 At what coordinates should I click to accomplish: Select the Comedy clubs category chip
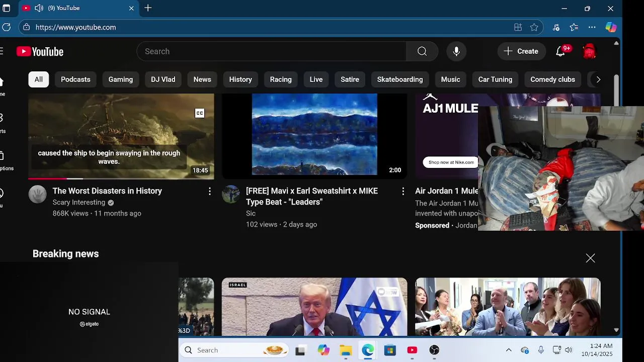552,79
